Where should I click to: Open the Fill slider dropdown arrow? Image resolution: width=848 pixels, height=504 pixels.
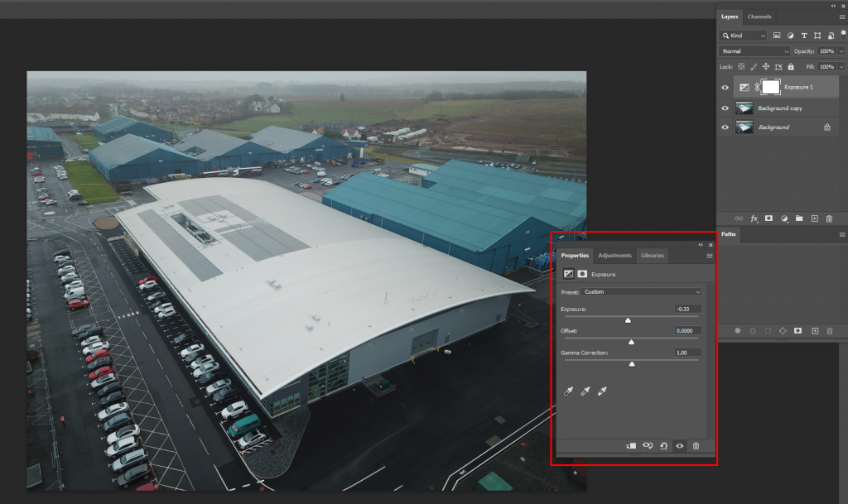(841, 67)
